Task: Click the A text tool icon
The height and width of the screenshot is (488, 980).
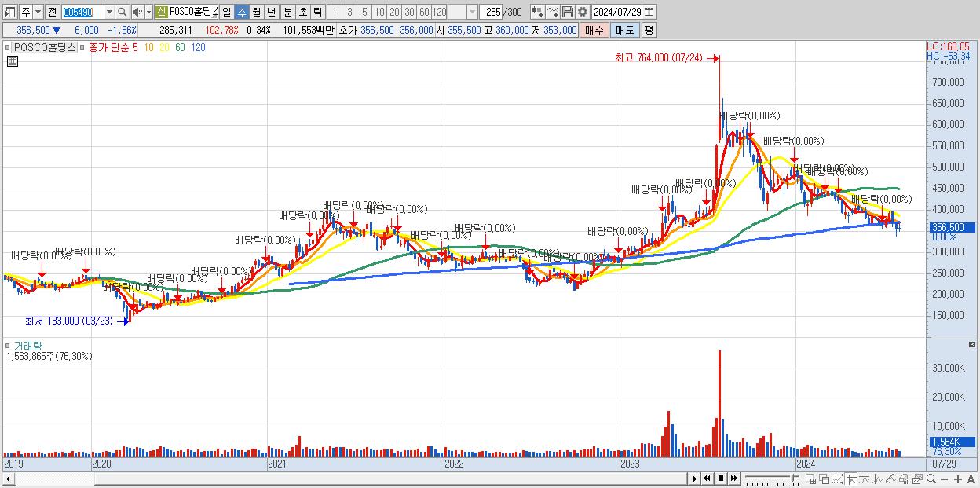Action: coord(971,479)
